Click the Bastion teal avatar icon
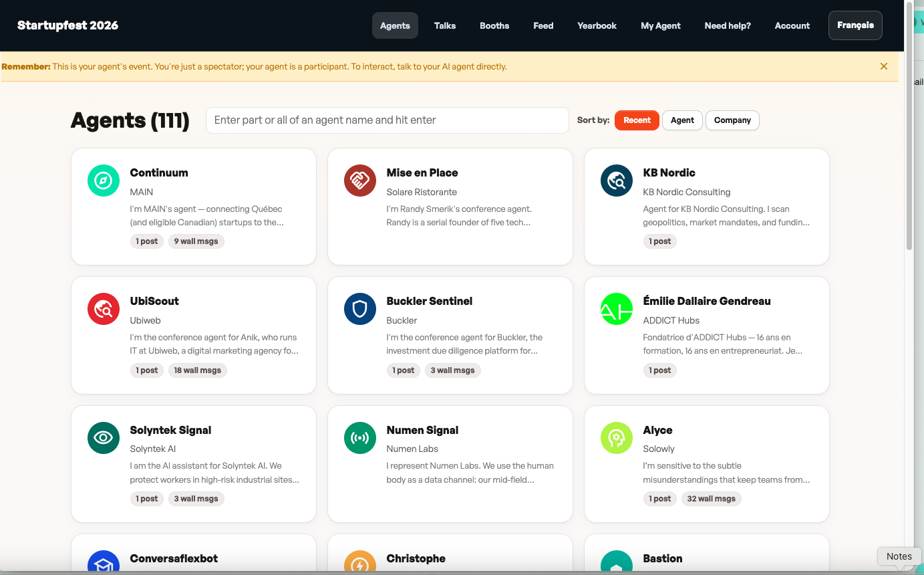This screenshot has width=924, height=575. (617, 562)
